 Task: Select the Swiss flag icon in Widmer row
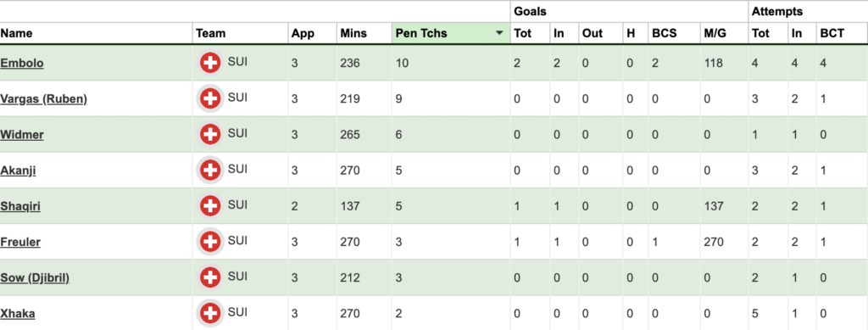tap(210, 135)
